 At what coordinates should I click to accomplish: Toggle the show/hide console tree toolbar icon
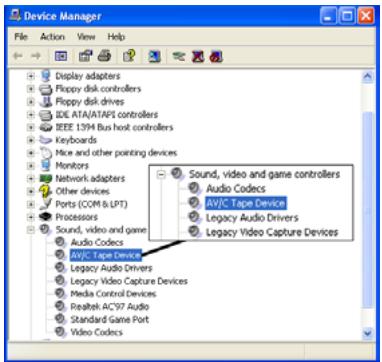coord(61,56)
